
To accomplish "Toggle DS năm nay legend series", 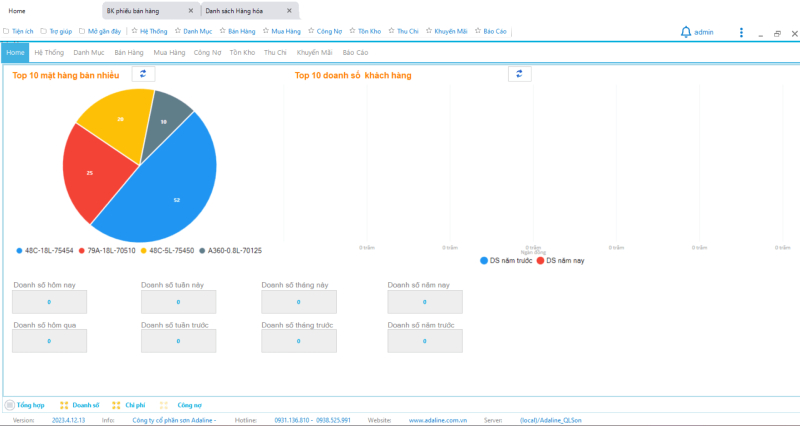I will 563,260.
